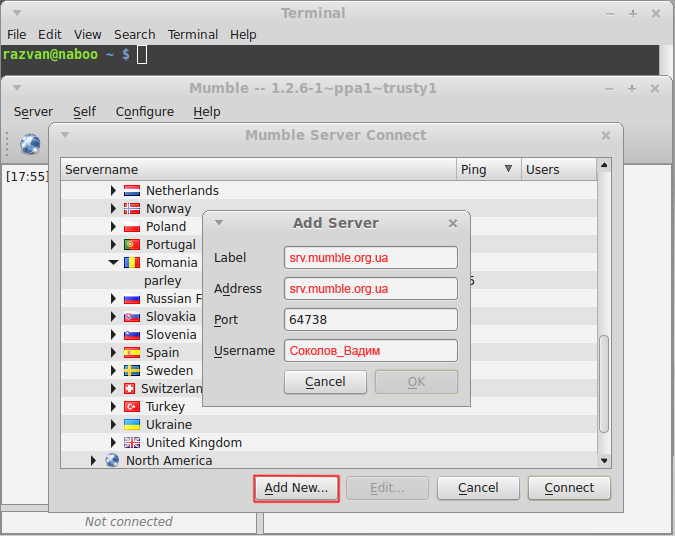Expand the North America server group
The height and width of the screenshot is (536, 675).
94,461
